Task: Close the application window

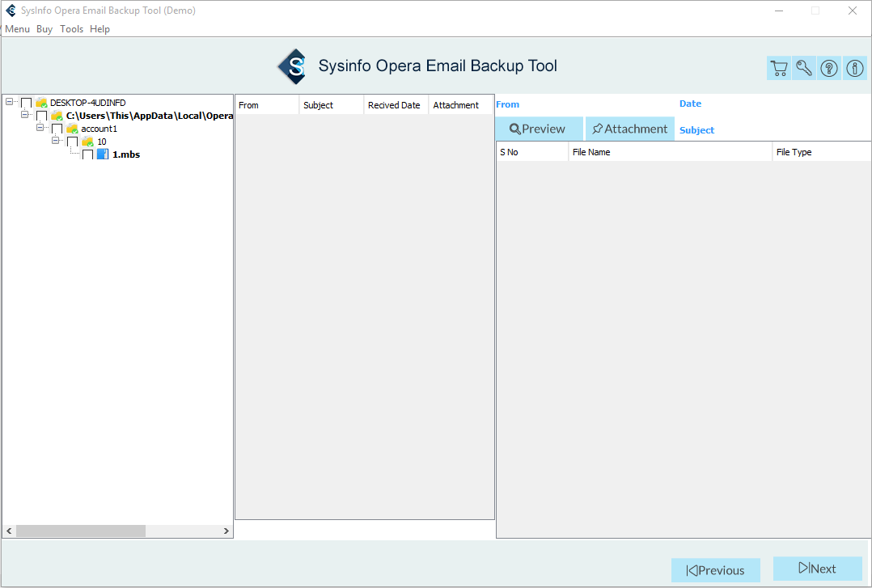Action: tap(853, 11)
